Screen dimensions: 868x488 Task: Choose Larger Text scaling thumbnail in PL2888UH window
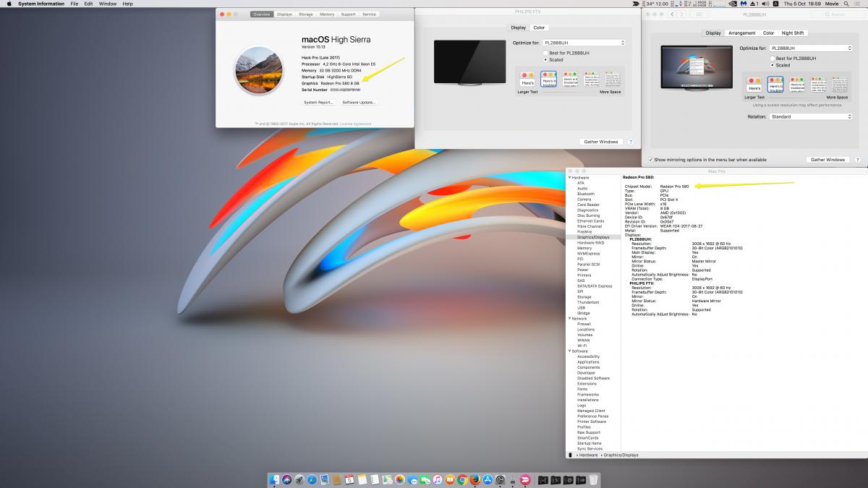click(x=755, y=85)
